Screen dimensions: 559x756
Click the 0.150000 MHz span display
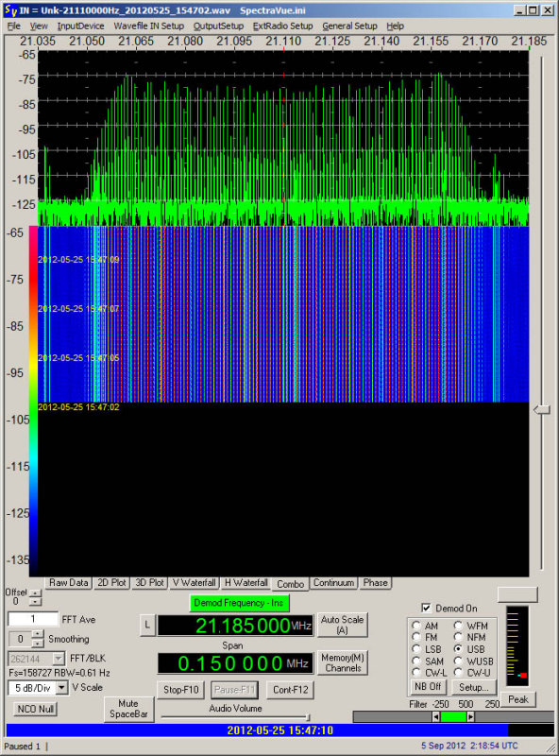pos(235,663)
